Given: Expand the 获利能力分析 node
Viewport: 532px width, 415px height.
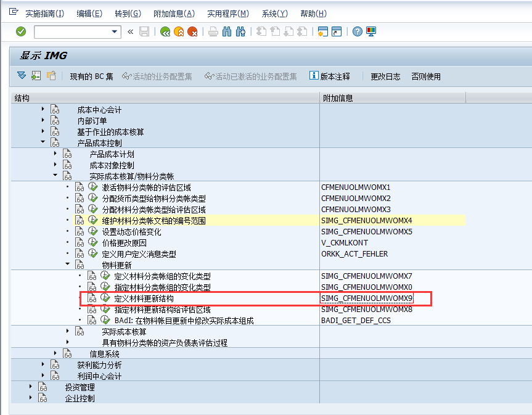Looking at the screenshot, I should 42,364.
